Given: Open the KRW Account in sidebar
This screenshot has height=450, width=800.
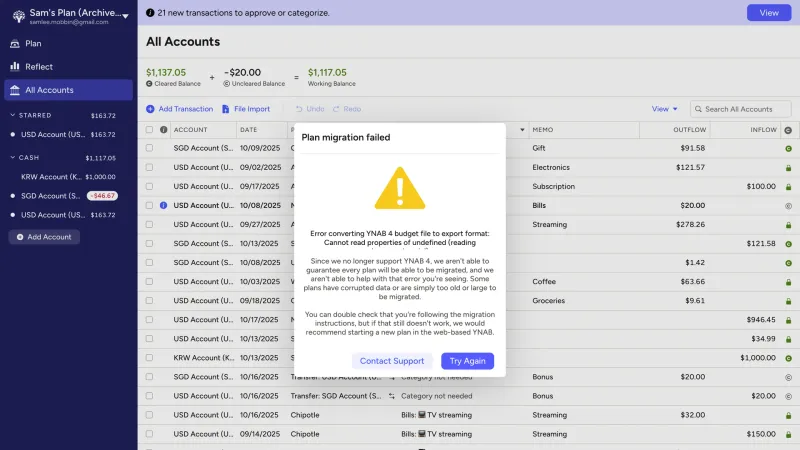Looking at the screenshot, I should 68,177.
